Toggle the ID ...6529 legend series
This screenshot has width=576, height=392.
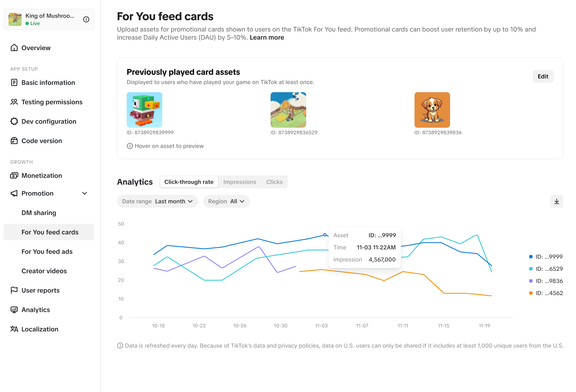(546, 269)
